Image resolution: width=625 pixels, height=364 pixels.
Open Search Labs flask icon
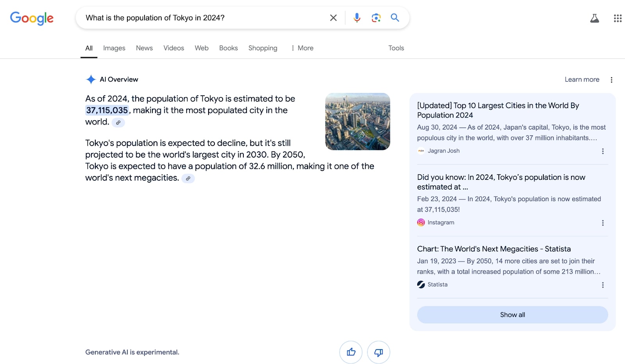(x=595, y=18)
